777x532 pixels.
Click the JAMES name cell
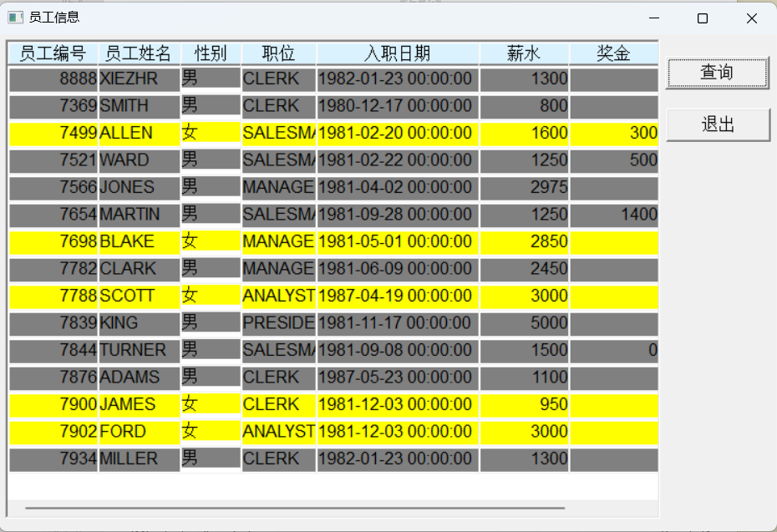140,405
